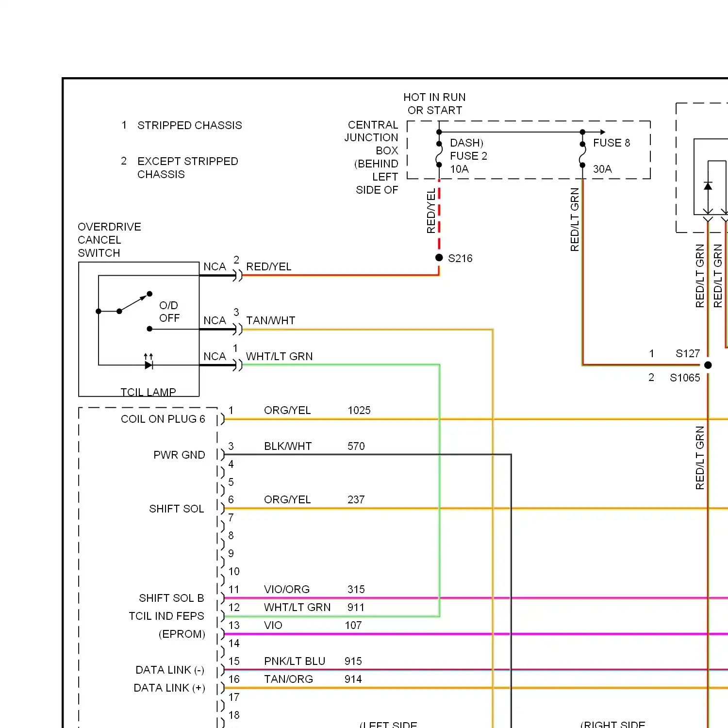
Task: Click the TAN/WHT wire label
Action: [x=270, y=320]
